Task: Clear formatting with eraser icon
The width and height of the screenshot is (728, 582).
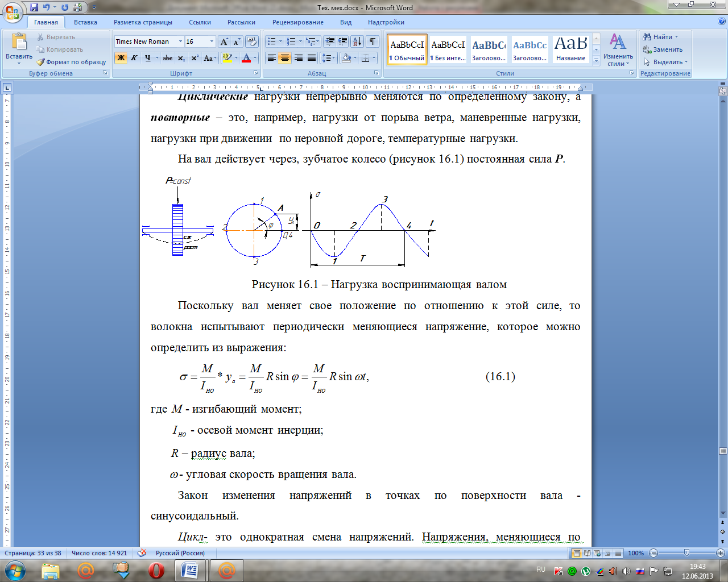Action: [x=252, y=41]
